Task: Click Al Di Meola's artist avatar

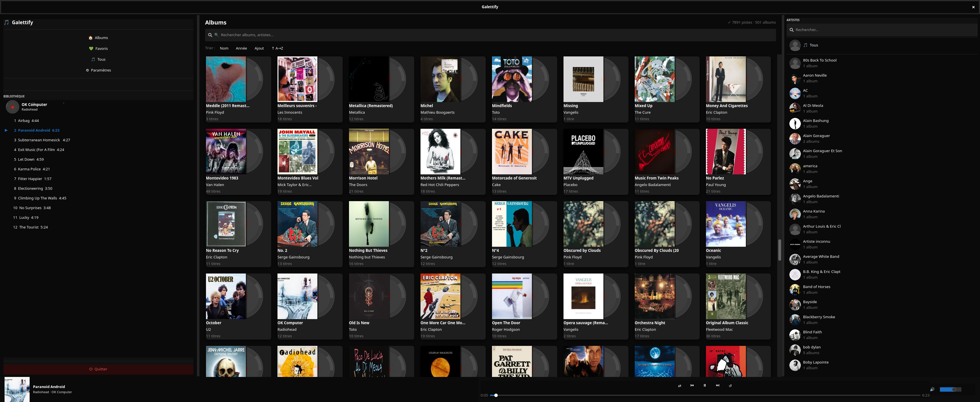Action: coord(795,108)
